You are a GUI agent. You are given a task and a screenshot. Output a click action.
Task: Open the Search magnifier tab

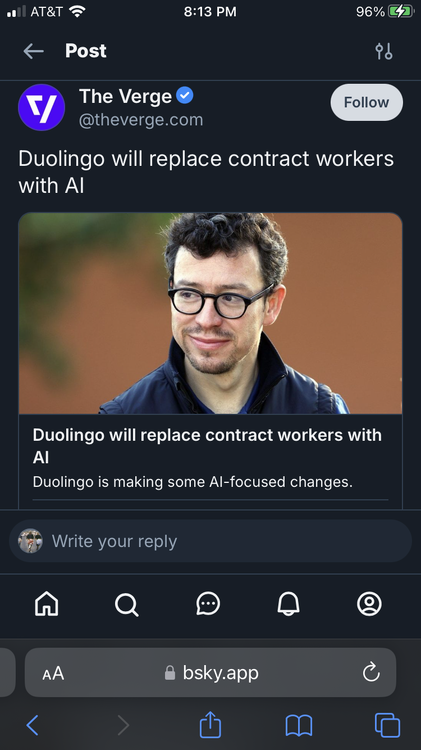pos(127,605)
